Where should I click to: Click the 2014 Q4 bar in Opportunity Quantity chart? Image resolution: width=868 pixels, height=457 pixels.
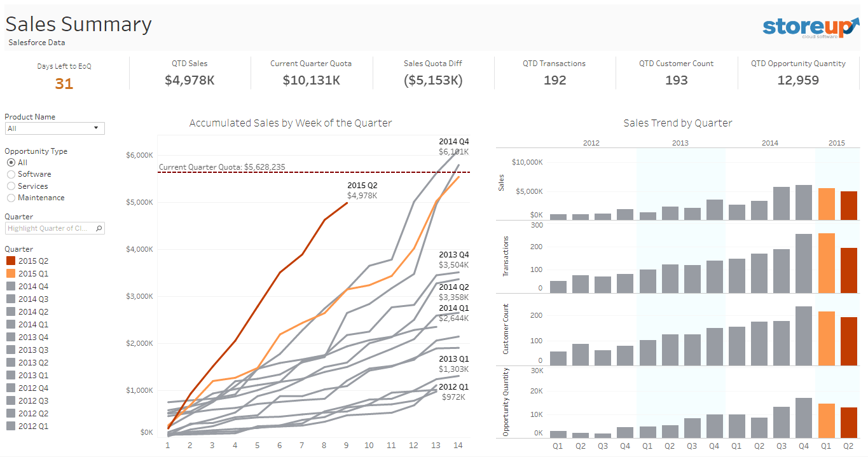tap(804, 418)
